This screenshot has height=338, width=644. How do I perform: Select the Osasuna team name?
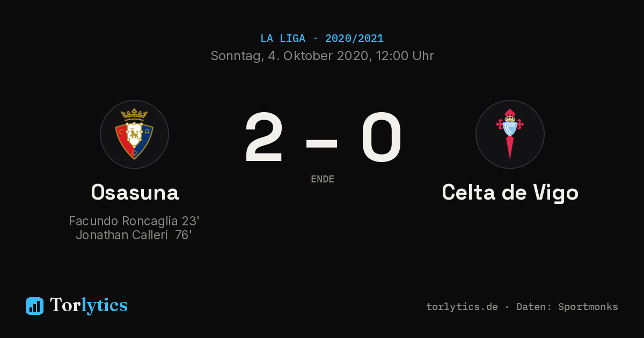(135, 192)
